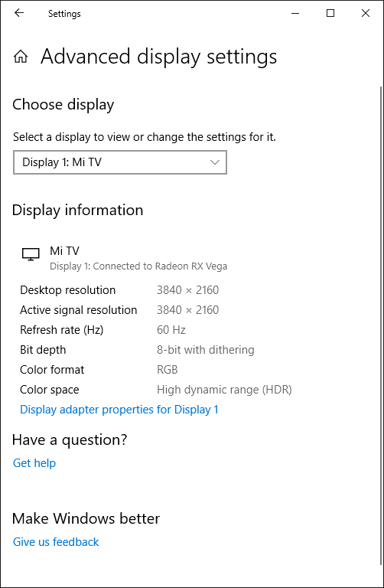Click the Advanced display settings heading
The width and height of the screenshot is (384, 588).
pyautogui.click(x=159, y=57)
